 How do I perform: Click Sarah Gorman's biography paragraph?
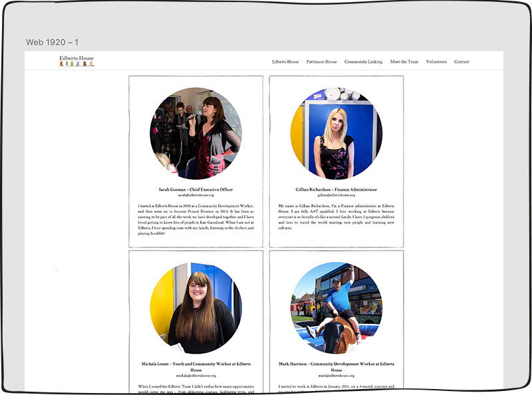[196, 219]
